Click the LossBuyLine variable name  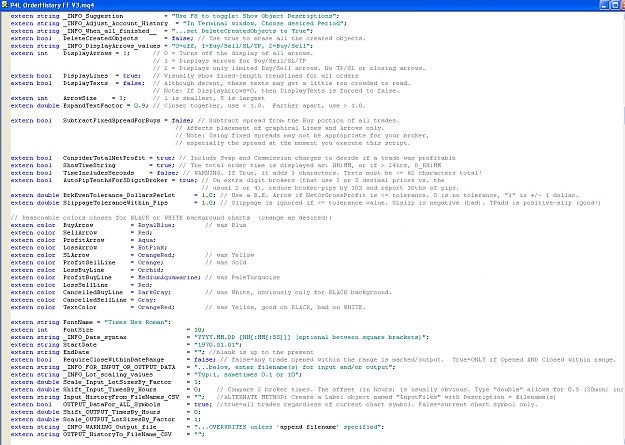pos(84,270)
